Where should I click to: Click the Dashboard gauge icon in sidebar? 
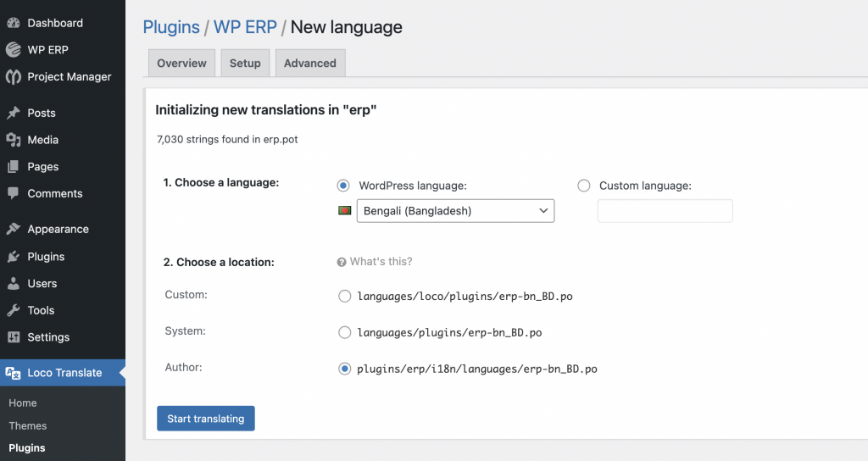14,23
